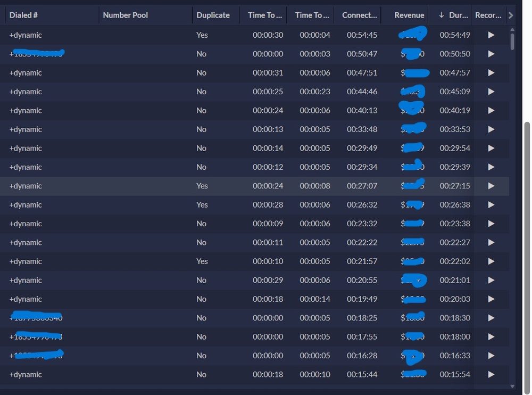Play recording for the 00:18:30 duration call
The width and height of the screenshot is (532, 395).
[491, 318]
